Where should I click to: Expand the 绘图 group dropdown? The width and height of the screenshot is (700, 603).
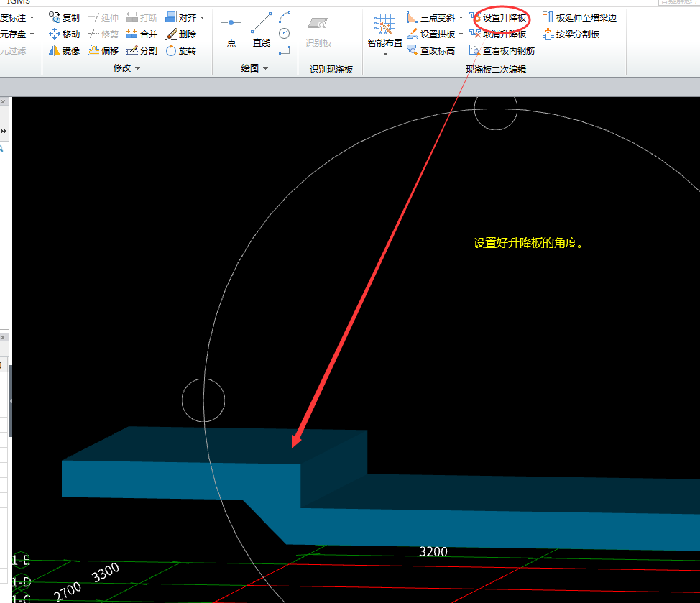click(266, 68)
